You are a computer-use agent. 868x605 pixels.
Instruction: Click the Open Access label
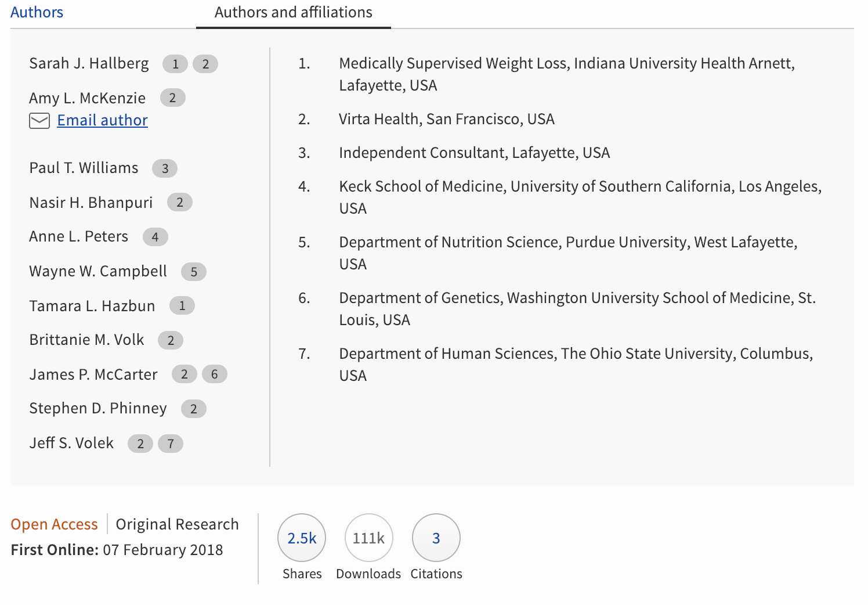pyautogui.click(x=54, y=524)
